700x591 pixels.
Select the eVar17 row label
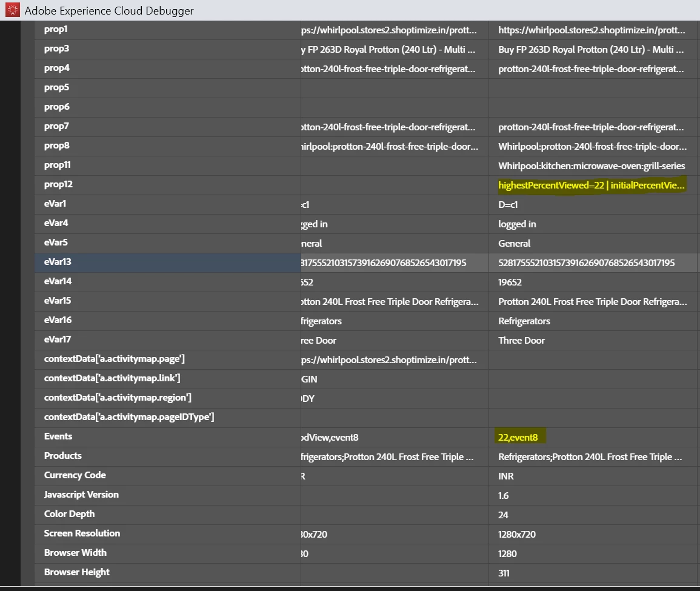[58, 339]
